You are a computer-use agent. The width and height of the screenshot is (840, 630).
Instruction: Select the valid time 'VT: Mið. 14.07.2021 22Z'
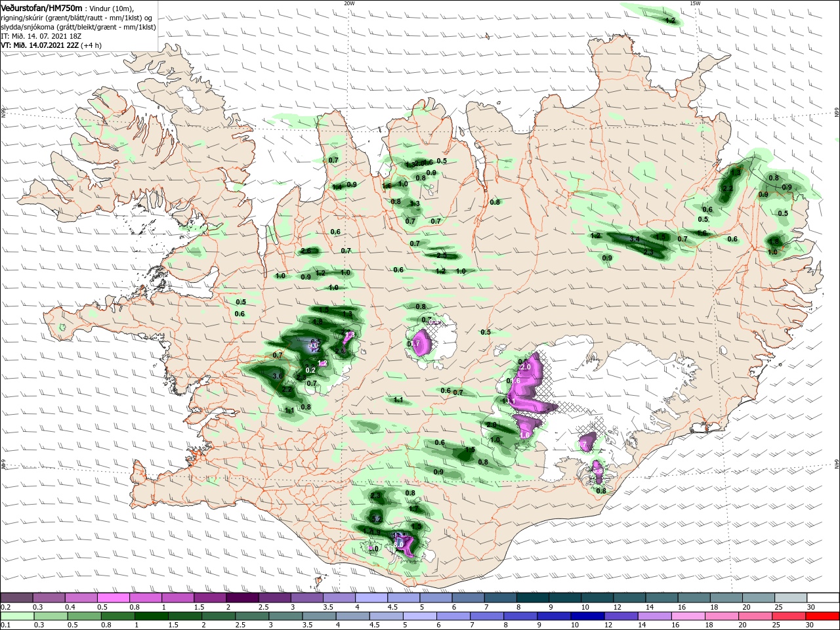click(x=40, y=45)
